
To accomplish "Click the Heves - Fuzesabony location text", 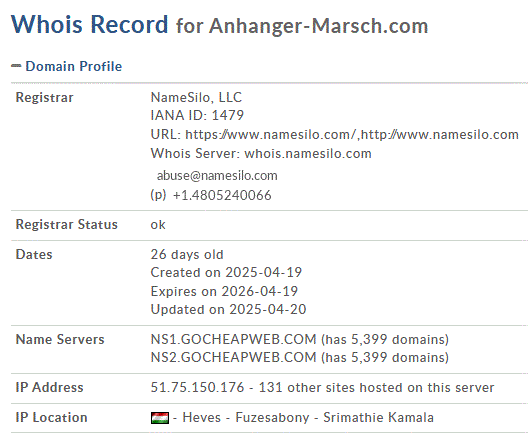I will [246, 418].
